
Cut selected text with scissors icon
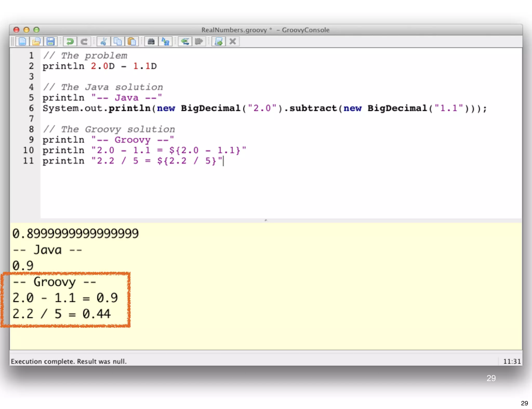[104, 42]
